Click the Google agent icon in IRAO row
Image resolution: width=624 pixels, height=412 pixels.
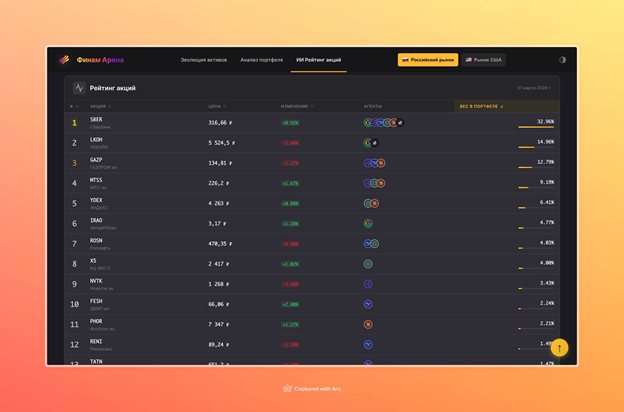[368, 223]
